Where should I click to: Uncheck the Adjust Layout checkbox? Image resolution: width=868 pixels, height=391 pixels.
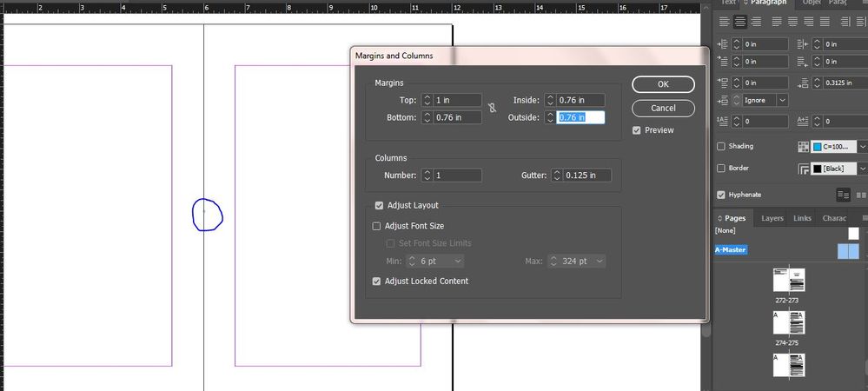[379, 205]
